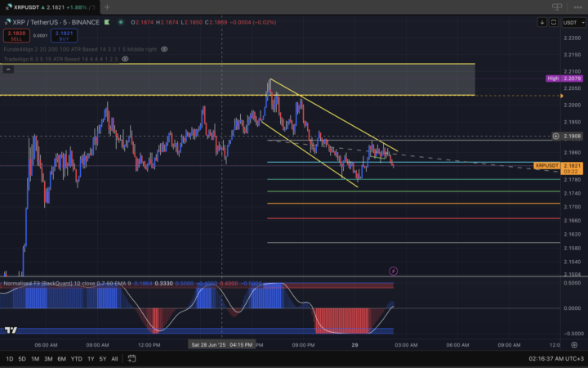Click the XRP logo in the XRPUSDT tab
Image resolution: width=588 pixels, height=368 pixels.
click(8, 7)
